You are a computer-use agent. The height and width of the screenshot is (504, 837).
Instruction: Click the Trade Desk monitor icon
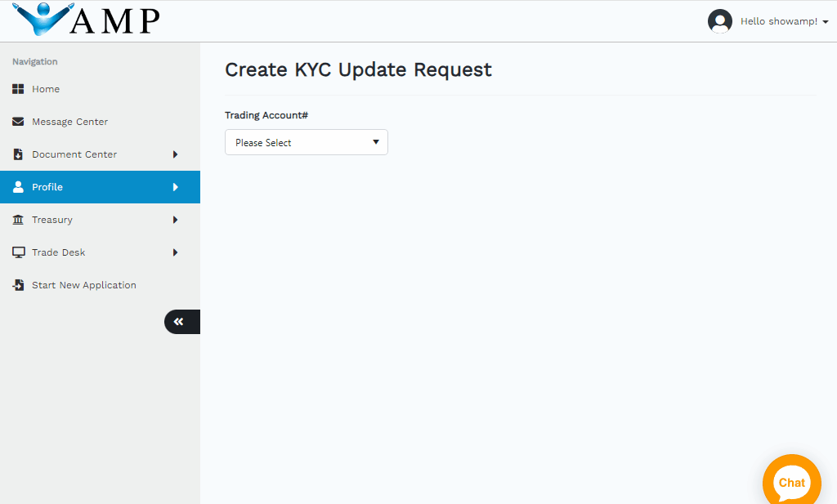click(18, 252)
